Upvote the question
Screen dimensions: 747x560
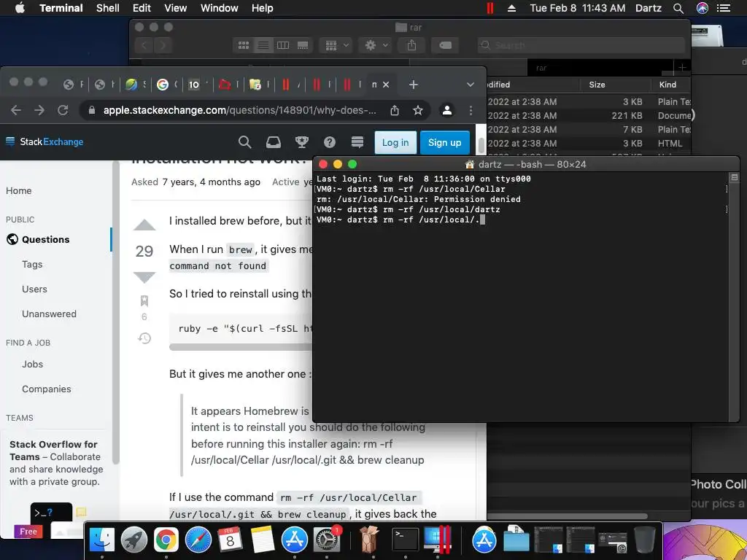click(144, 225)
